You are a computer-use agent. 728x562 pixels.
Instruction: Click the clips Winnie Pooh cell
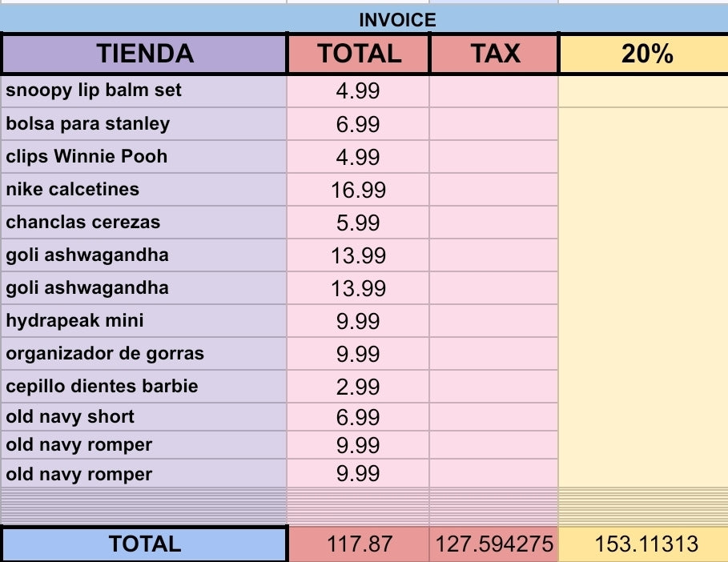point(144,156)
